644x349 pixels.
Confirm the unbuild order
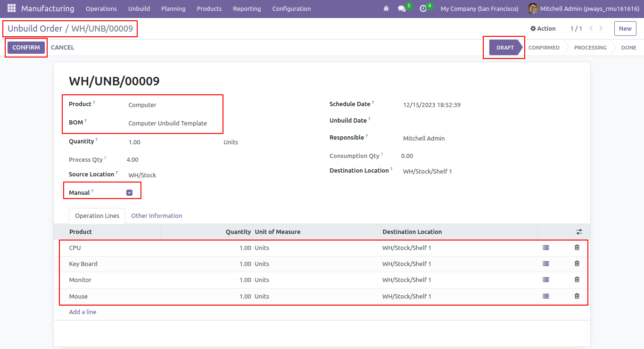[26, 48]
